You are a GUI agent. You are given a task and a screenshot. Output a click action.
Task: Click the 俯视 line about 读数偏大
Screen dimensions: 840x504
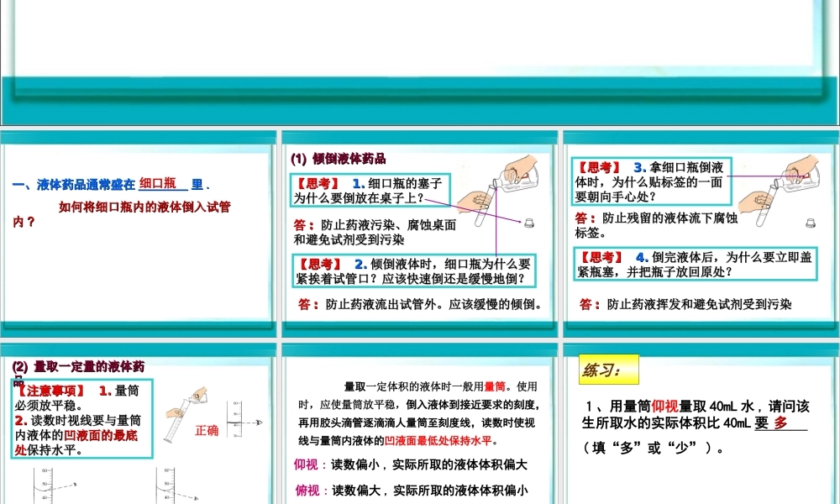[x=412, y=490]
